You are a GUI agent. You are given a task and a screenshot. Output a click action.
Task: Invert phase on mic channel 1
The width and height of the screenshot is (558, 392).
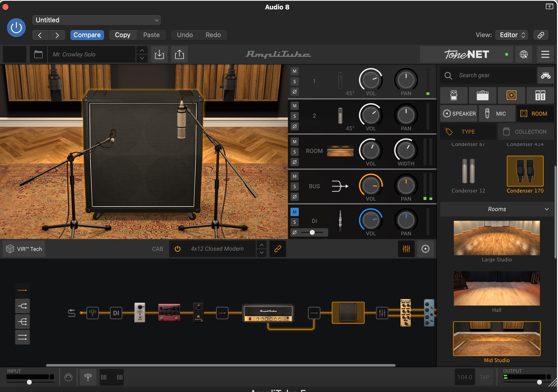295,92
